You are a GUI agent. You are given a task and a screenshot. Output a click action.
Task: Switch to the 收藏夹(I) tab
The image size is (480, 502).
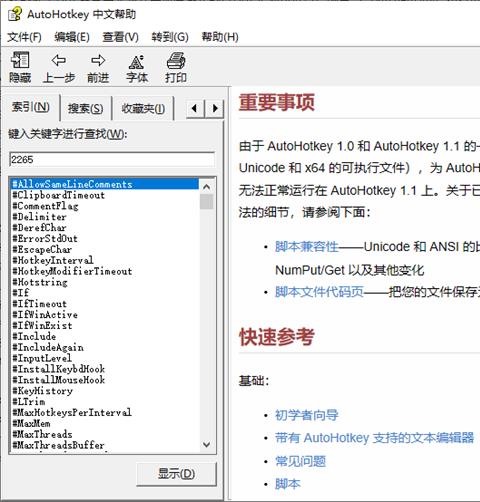click(x=143, y=108)
